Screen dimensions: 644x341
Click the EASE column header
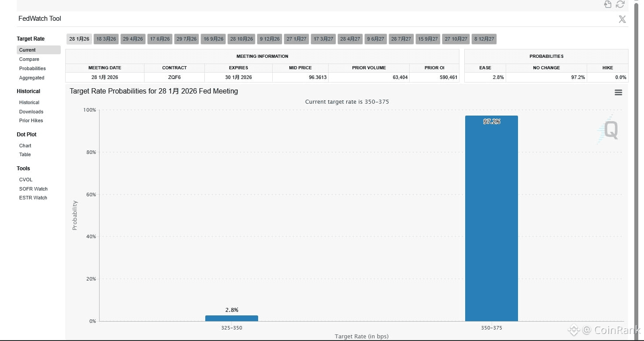pyautogui.click(x=485, y=68)
